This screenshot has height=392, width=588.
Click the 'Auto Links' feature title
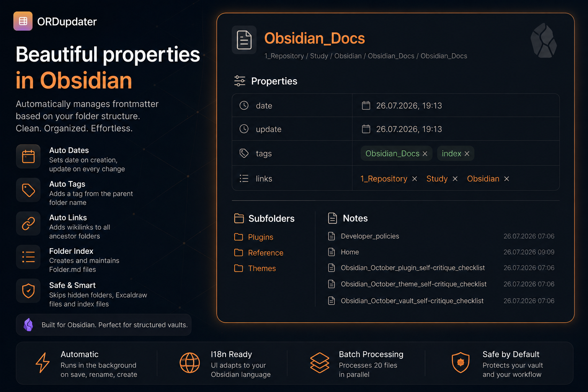[x=68, y=217]
